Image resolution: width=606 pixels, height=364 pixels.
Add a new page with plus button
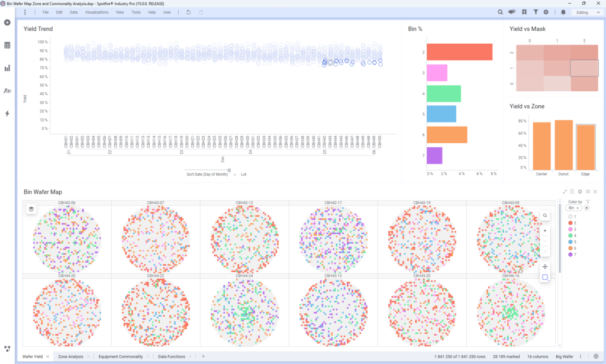[203, 356]
